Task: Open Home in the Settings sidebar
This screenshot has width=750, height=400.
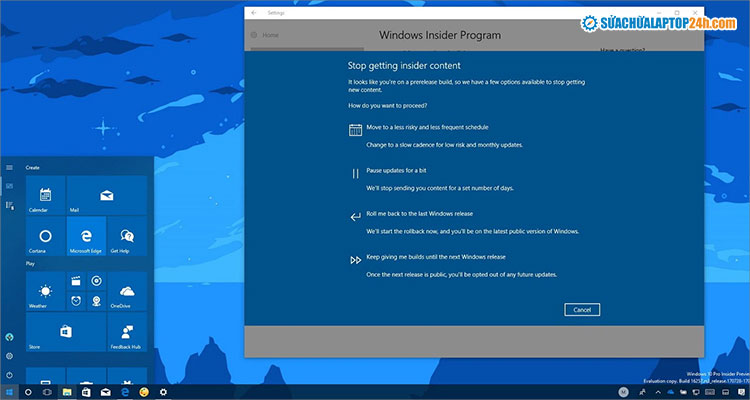Action: (x=265, y=35)
